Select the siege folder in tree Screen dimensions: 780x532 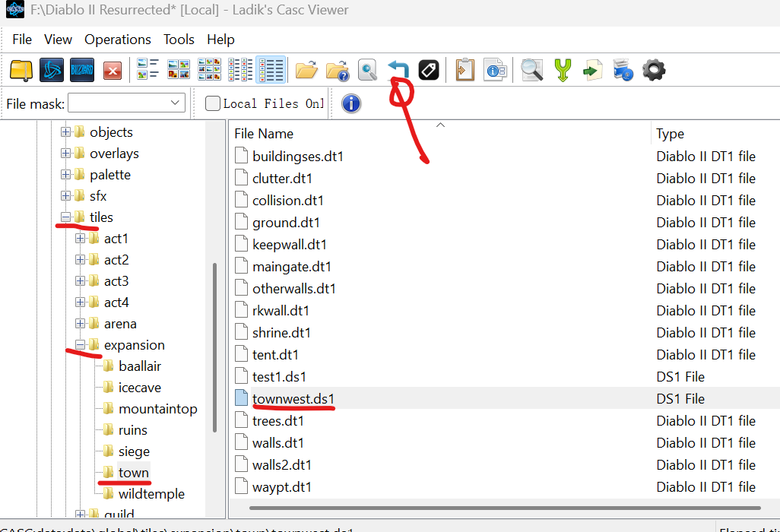[134, 451]
